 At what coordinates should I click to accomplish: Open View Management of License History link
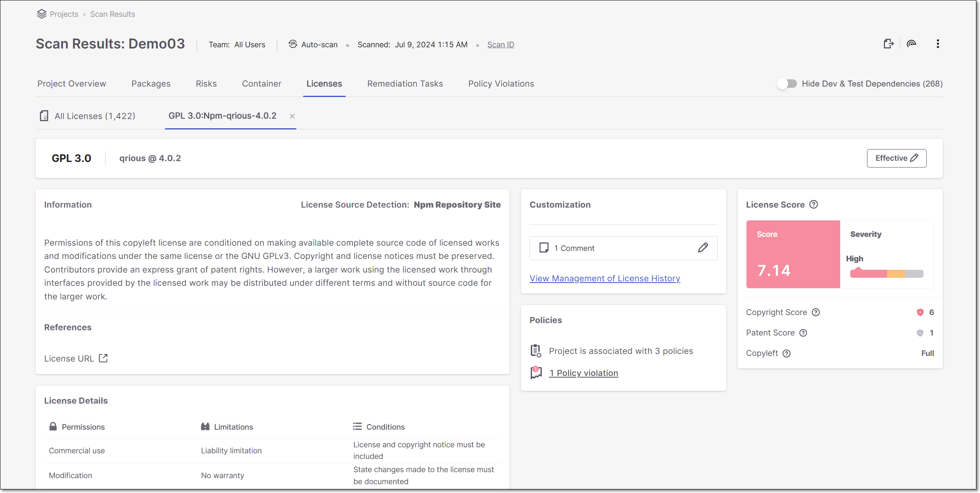coord(605,278)
